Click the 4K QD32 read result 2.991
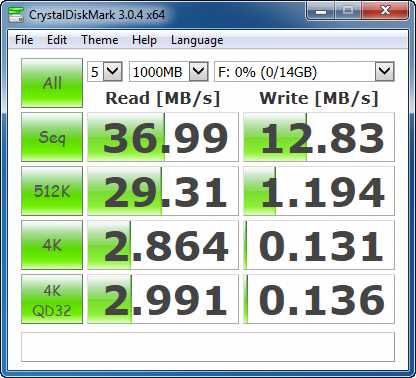 [x=163, y=299]
